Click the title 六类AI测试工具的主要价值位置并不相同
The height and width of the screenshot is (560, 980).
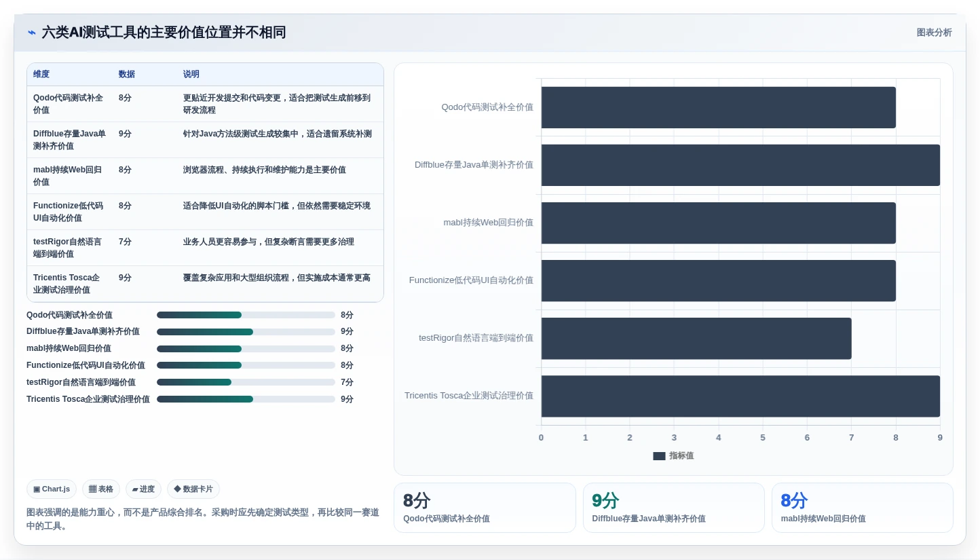(x=164, y=33)
